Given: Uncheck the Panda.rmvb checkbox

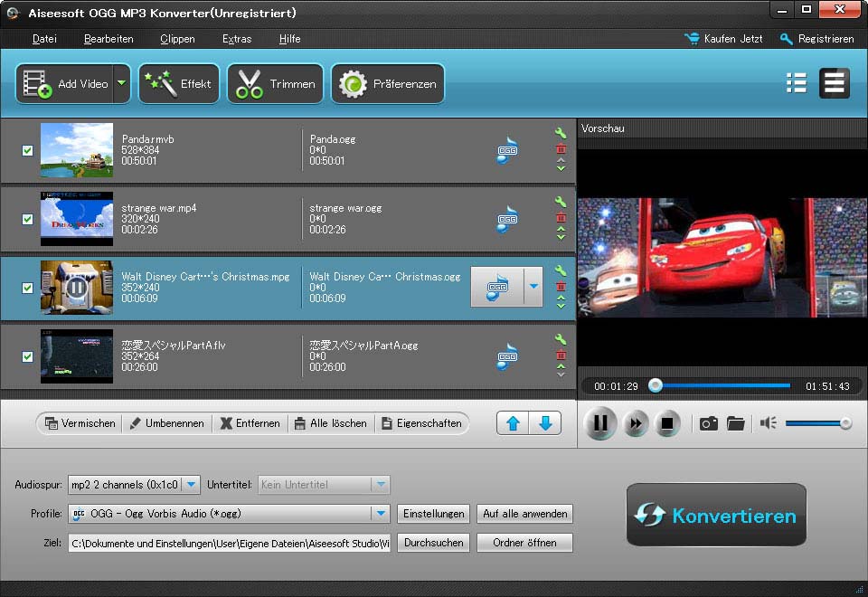Looking at the screenshot, I should click(x=27, y=150).
